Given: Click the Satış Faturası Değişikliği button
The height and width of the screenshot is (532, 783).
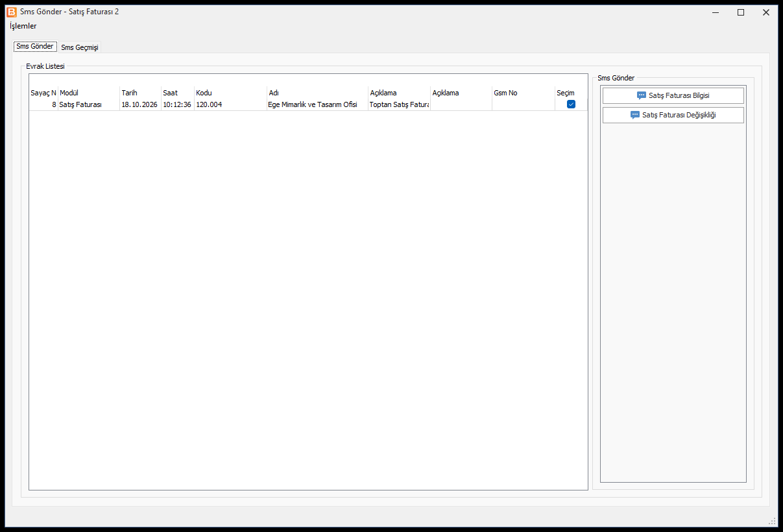Looking at the screenshot, I should coord(673,115).
